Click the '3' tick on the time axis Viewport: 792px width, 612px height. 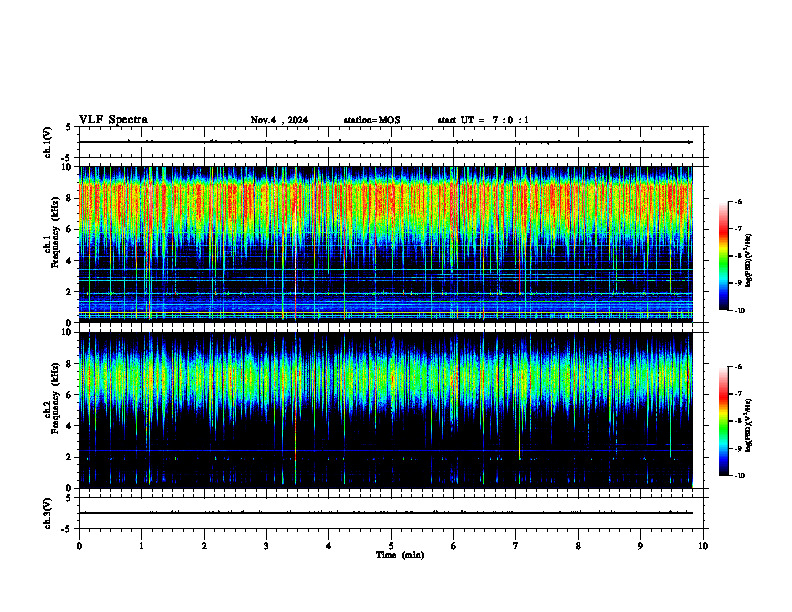coord(266,546)
